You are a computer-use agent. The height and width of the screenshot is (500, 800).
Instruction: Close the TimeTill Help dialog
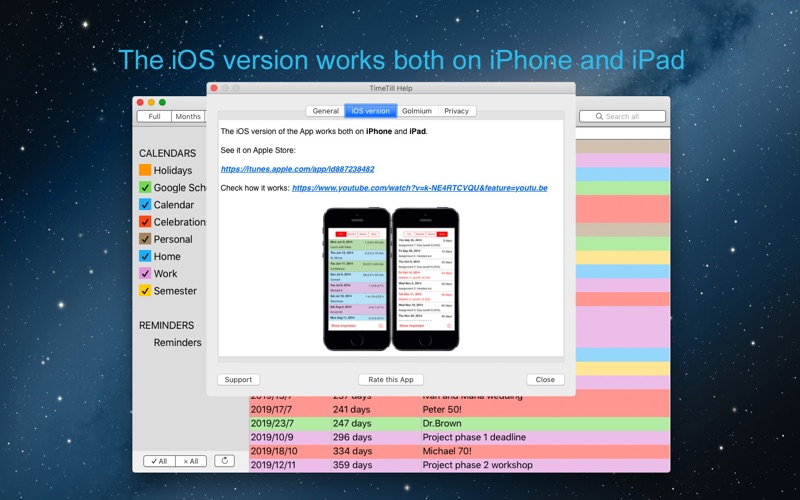tap(545, 380)
